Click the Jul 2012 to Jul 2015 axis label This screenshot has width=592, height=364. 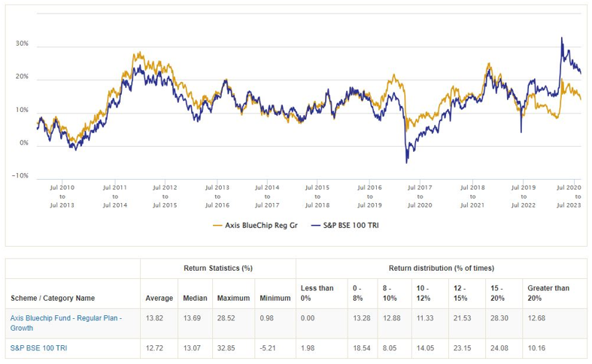[165, 196]
